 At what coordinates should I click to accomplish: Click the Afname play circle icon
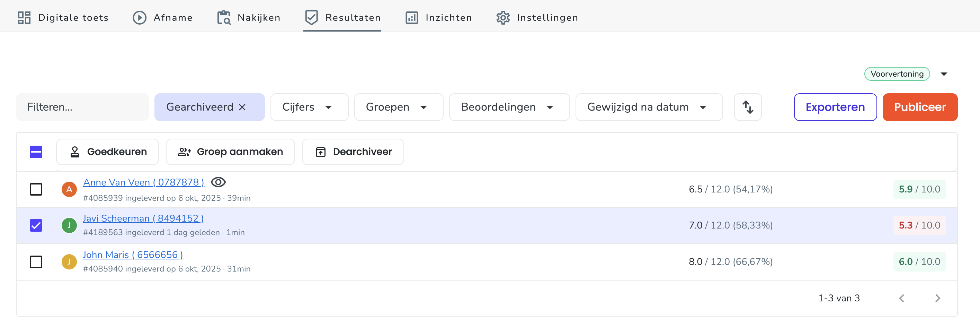tap(140, 18)
